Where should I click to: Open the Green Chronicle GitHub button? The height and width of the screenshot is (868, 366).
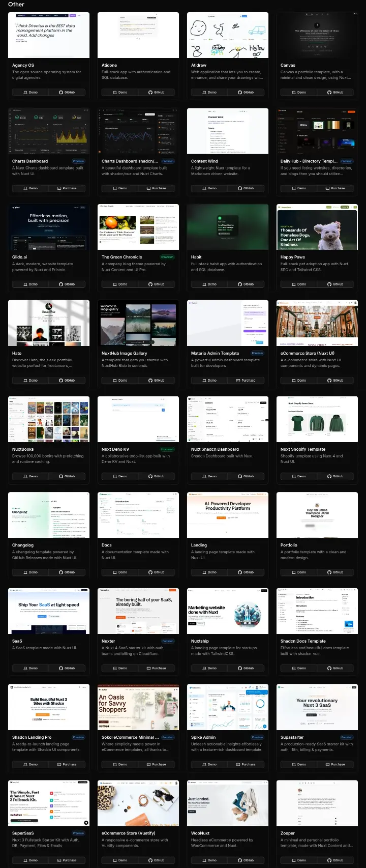(157, 284)
